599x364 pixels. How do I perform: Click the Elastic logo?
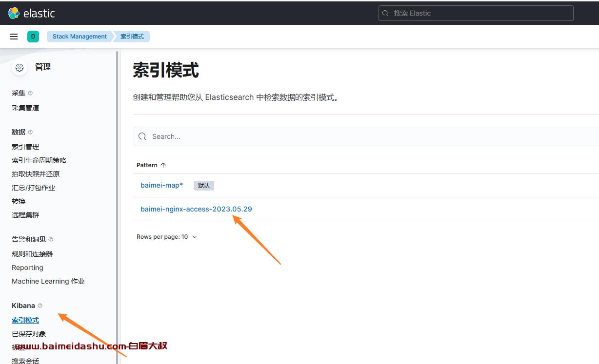coord(31,13)
